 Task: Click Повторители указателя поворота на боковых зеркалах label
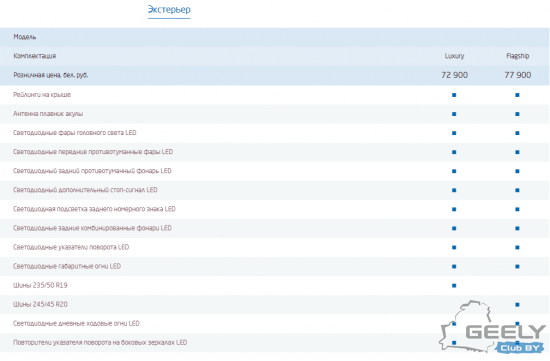pyautogui.click(x=94, y=342)
